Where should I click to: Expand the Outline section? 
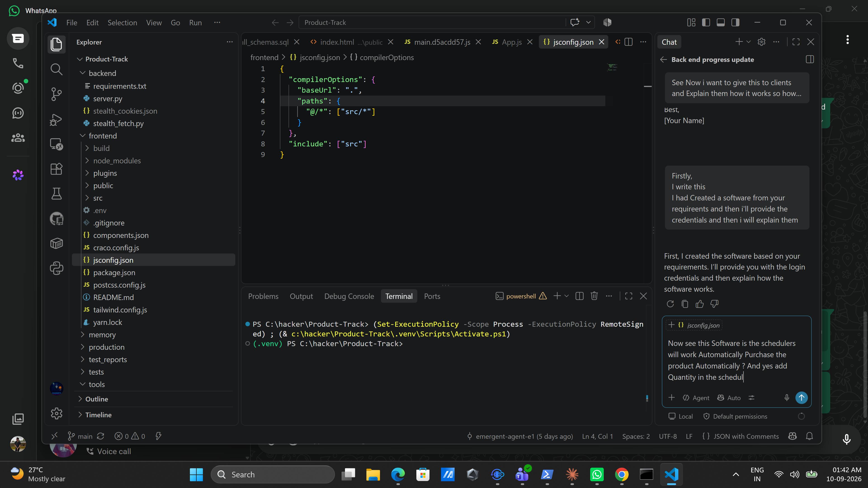[97, 399]
